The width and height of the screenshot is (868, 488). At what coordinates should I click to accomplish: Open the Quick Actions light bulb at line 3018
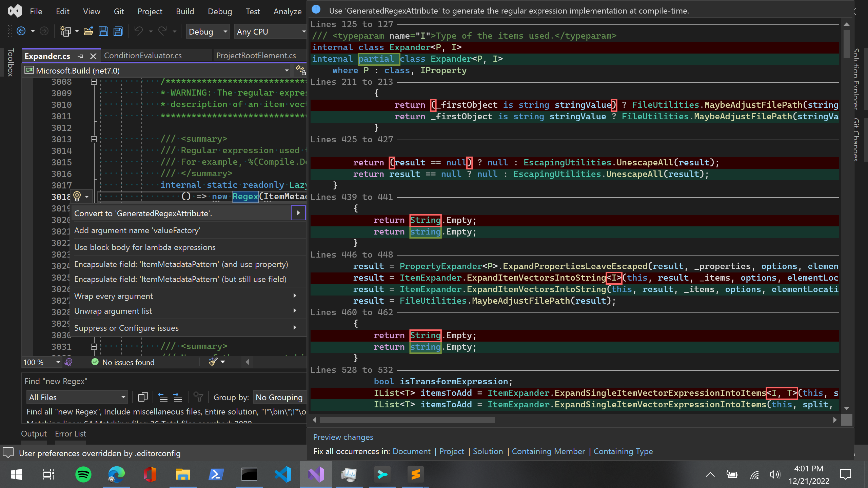[x=77, y=197]
